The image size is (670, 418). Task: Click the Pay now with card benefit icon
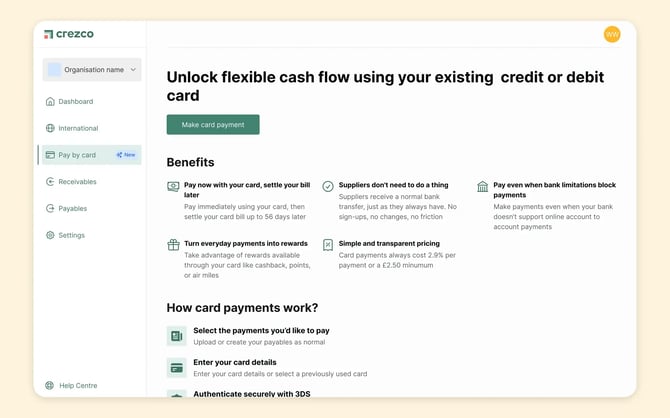coord(173,186)
